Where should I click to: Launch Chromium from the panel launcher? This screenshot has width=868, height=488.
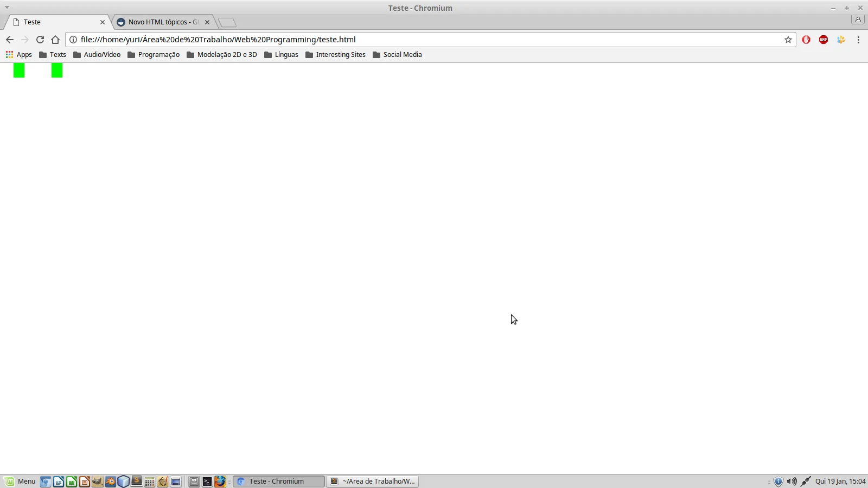click(46, 481)
